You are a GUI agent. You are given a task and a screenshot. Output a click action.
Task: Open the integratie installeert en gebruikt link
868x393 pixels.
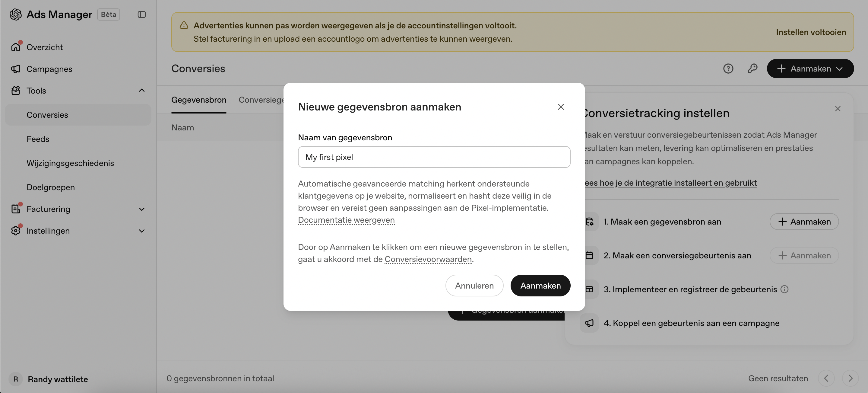(670, 183)
